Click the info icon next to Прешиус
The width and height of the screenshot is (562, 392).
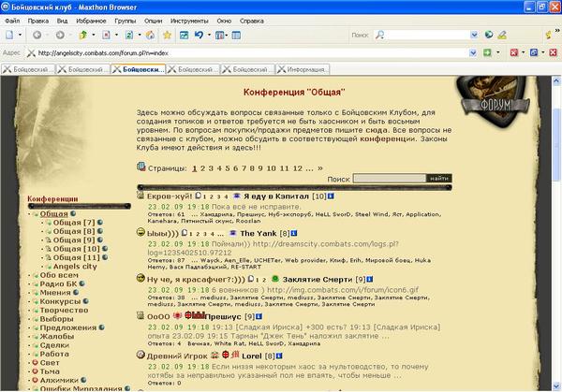click(x=259, y=316)
